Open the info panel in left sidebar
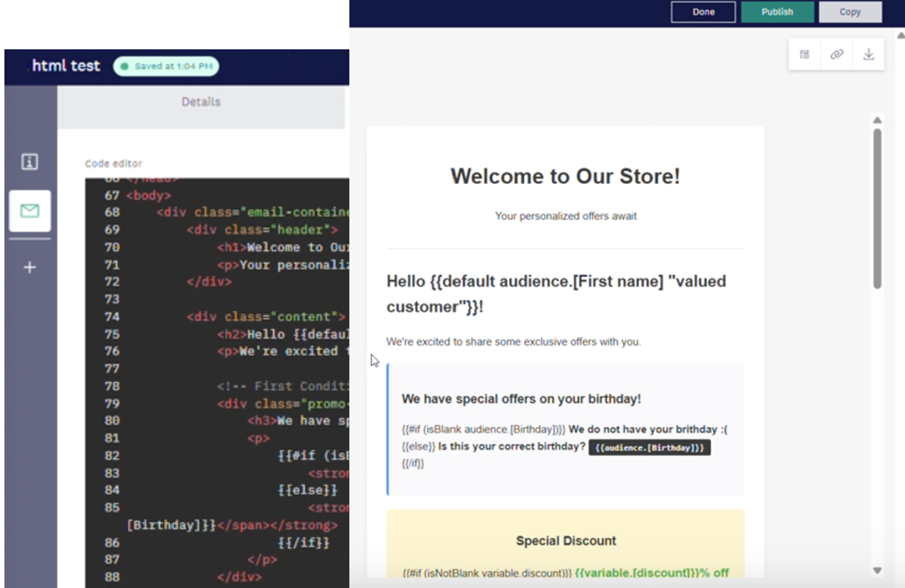This screenshot has width=905, height=588. (x=29, y=162)
